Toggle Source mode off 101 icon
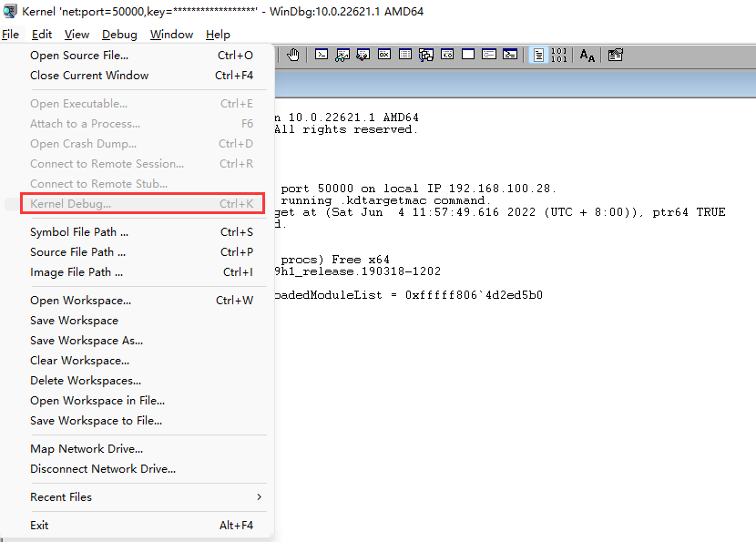The width and height of the screenshot is (756, 542). point(559,55)
